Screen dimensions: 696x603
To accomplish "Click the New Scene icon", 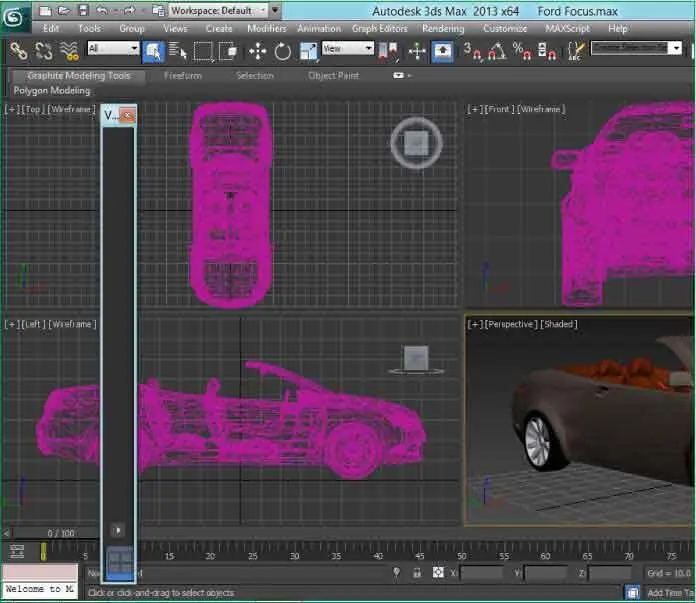I will (x=45, y=10).
